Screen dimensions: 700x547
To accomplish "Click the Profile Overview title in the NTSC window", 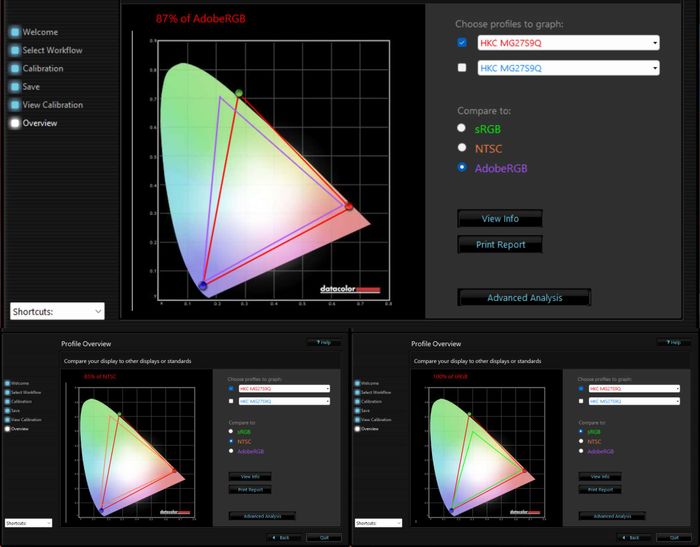I will pos(86,344).
